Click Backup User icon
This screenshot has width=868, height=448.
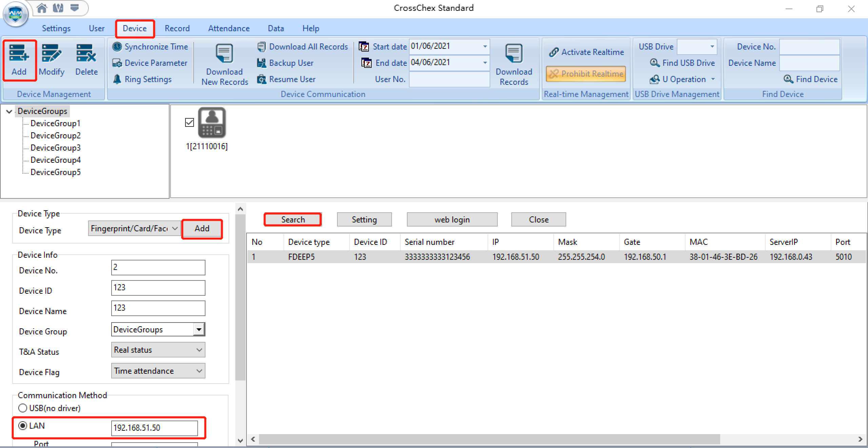click(x=261, y=63)
